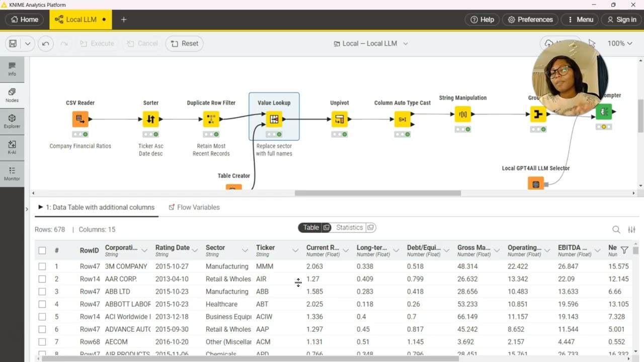This screenshot has height=362, width=644.
Task: Pop out the Table view in new window
Action: coord(327,228)
